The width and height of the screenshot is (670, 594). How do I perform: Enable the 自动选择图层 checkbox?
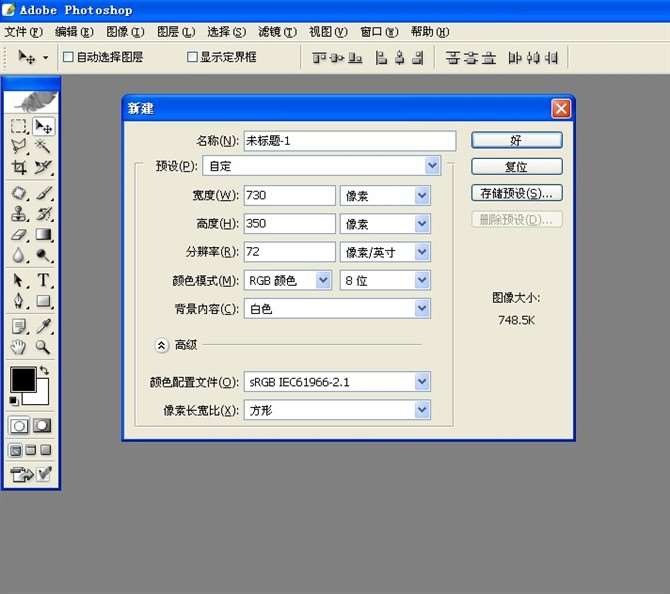pos(68,57)
